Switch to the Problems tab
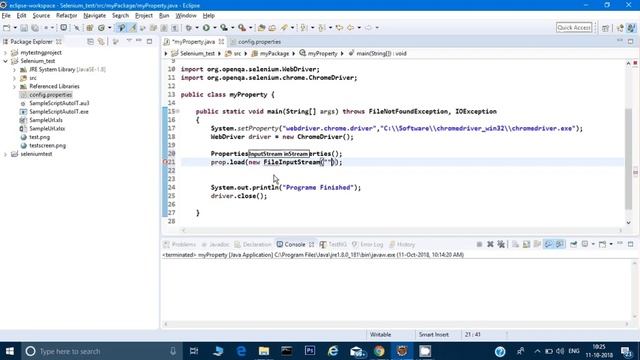 pos(180,244)
